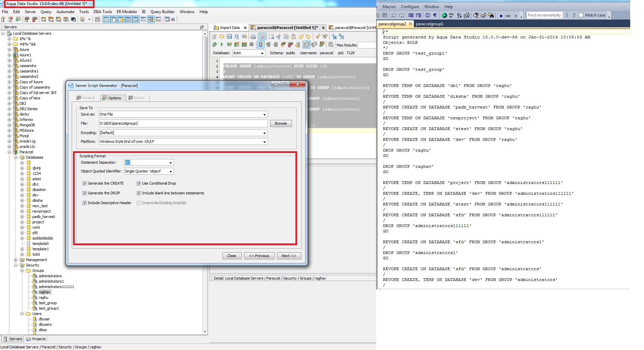Toggle the pilcrow show-all-characters icon
Screen dimensions: 644x350
tap(435, 15)
